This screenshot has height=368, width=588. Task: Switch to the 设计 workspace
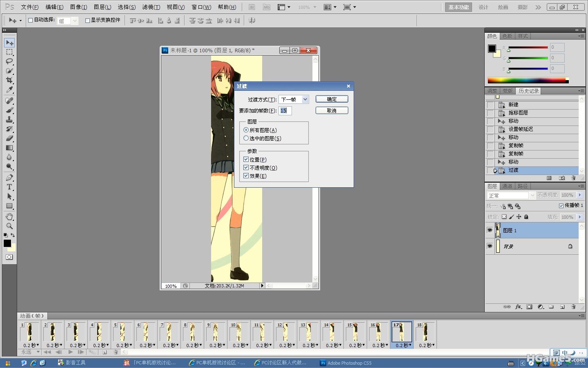pos(483,7)
